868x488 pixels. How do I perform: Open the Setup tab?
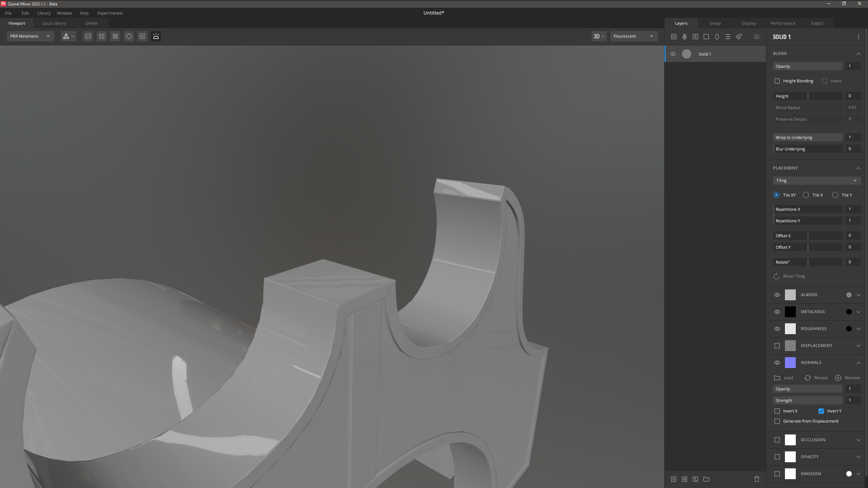pos(715,23)
